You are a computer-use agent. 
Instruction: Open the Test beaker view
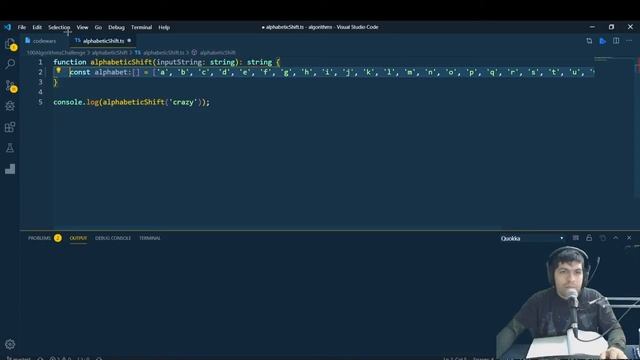point(10,148)
